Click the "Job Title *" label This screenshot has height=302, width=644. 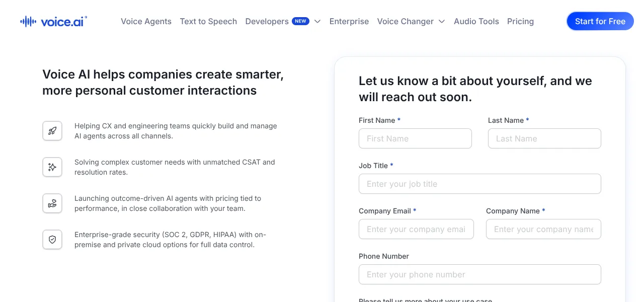coord(376,166)
